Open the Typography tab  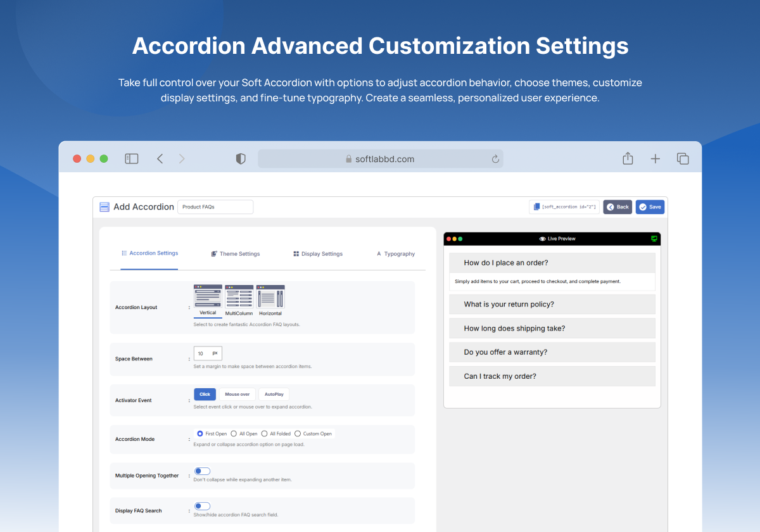coord(396,254)
